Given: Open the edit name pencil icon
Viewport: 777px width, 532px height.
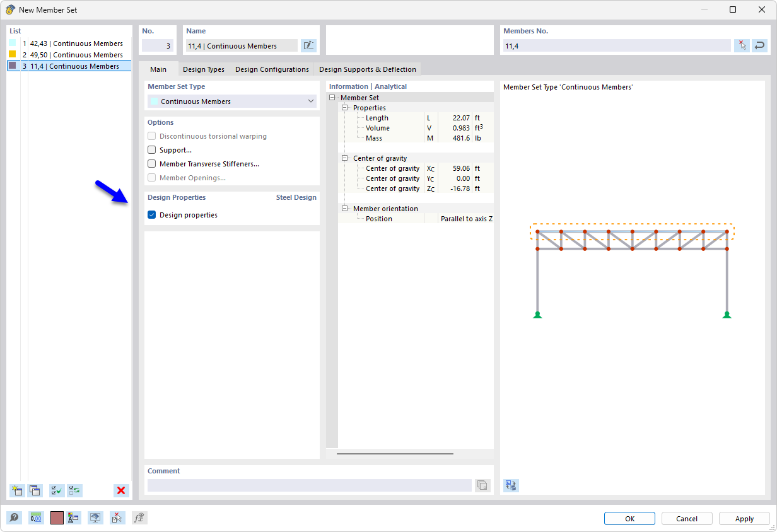Looking at the screenshot, I should 308,45.
